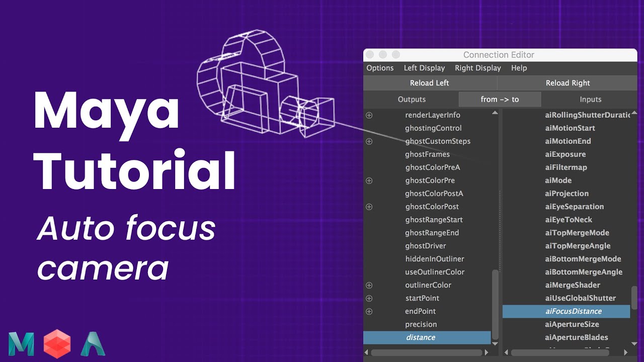Select aiRollingShutterDuration attribute
The height and width of the screenshot is (362, 644).
[587, 115]
